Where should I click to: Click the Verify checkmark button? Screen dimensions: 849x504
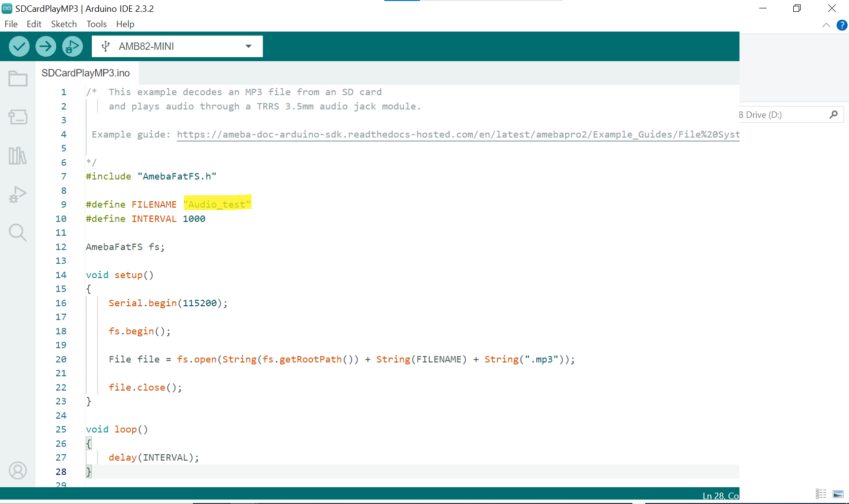coord(19,46)
